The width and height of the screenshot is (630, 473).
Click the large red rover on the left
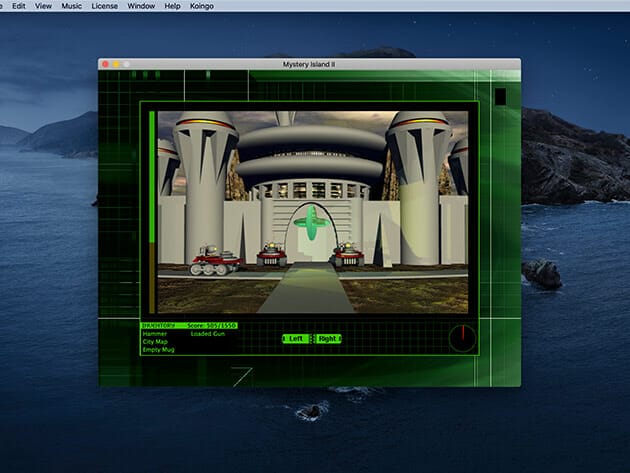pyautogui.click(x=210, y=258)
